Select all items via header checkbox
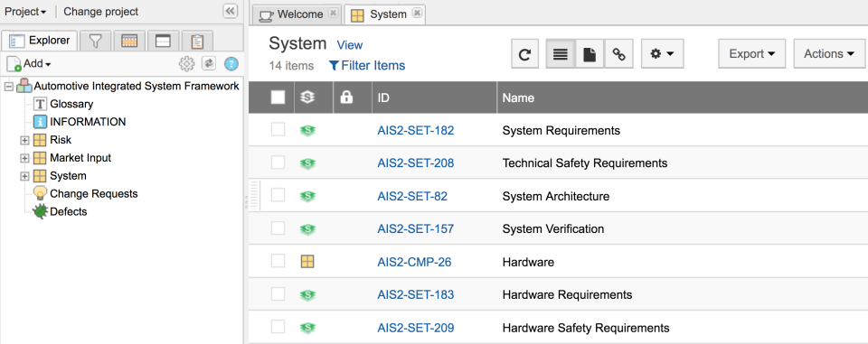 [x=278, y=98]
